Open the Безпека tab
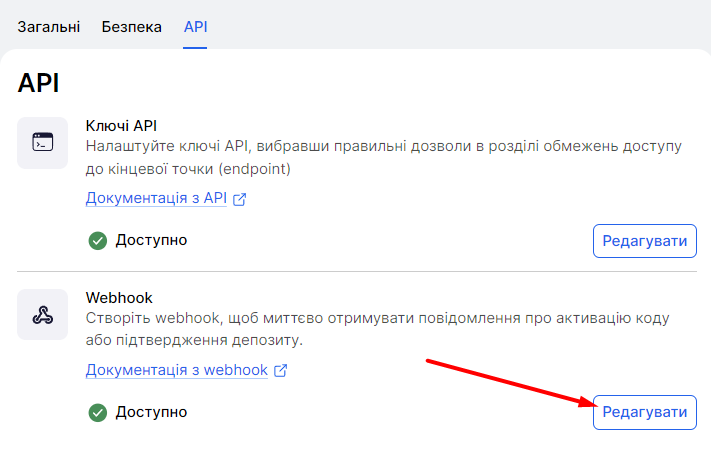Image resolution: width=711 pixels, height=458 pixels. [131, 27]
